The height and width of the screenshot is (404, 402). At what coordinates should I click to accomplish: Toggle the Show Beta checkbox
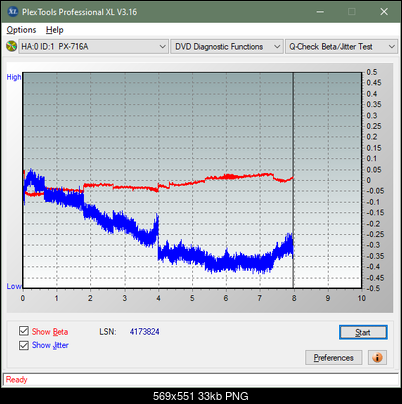pyautogui.click(x=24, y=331)
